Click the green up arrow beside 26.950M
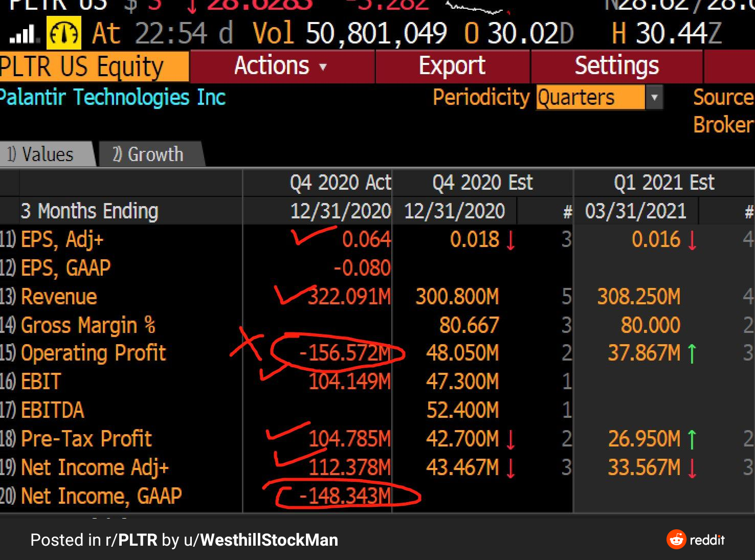 (x=692, y=439)
